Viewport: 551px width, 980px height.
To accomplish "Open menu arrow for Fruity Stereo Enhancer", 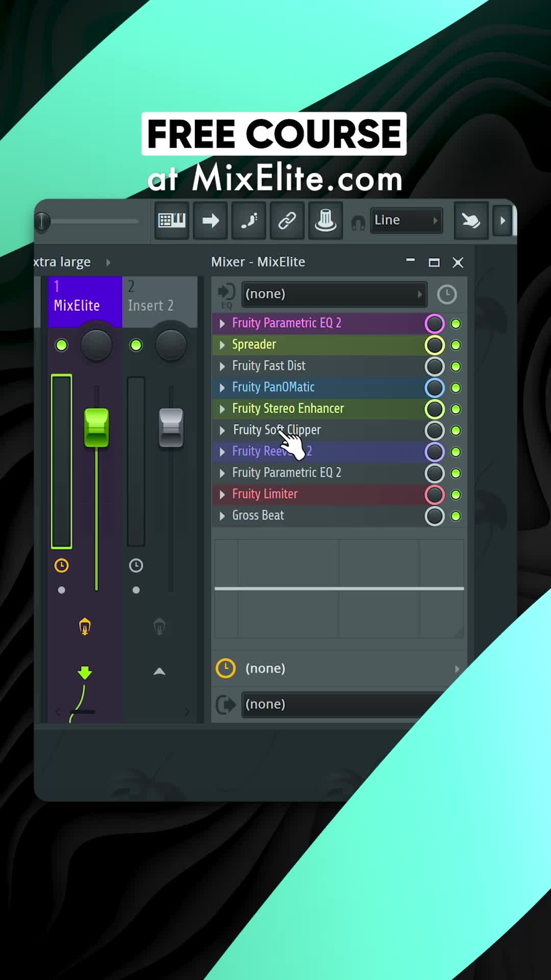I will point(222,409).
